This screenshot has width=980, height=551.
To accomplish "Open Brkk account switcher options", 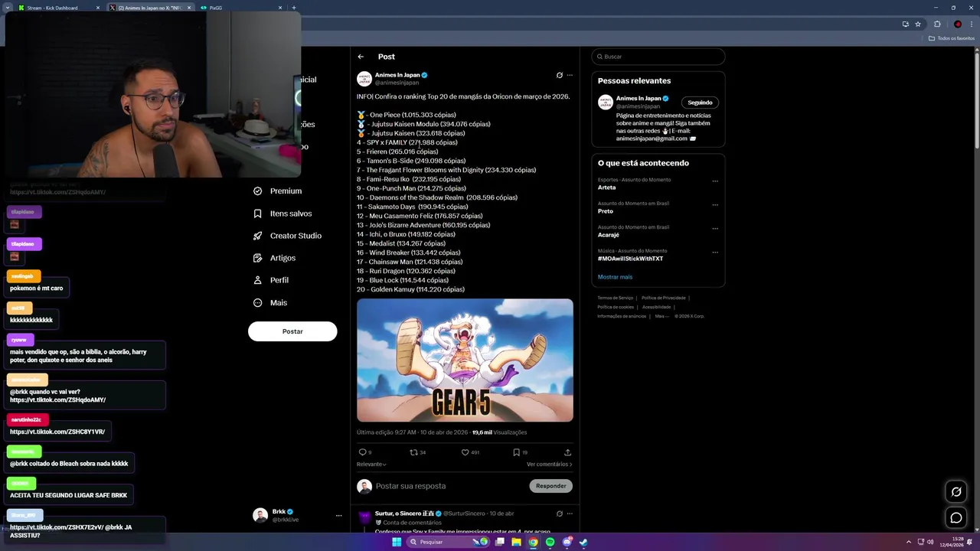I will (338, 516).
